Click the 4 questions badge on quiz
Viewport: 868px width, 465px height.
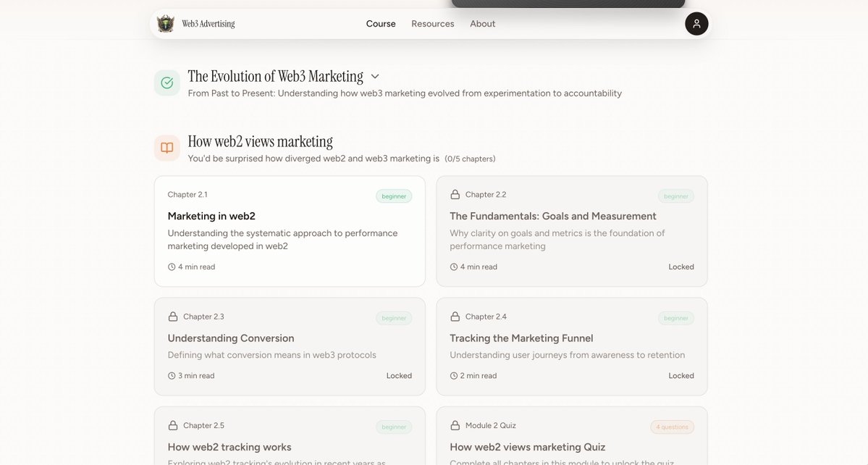tap(672, 427)
